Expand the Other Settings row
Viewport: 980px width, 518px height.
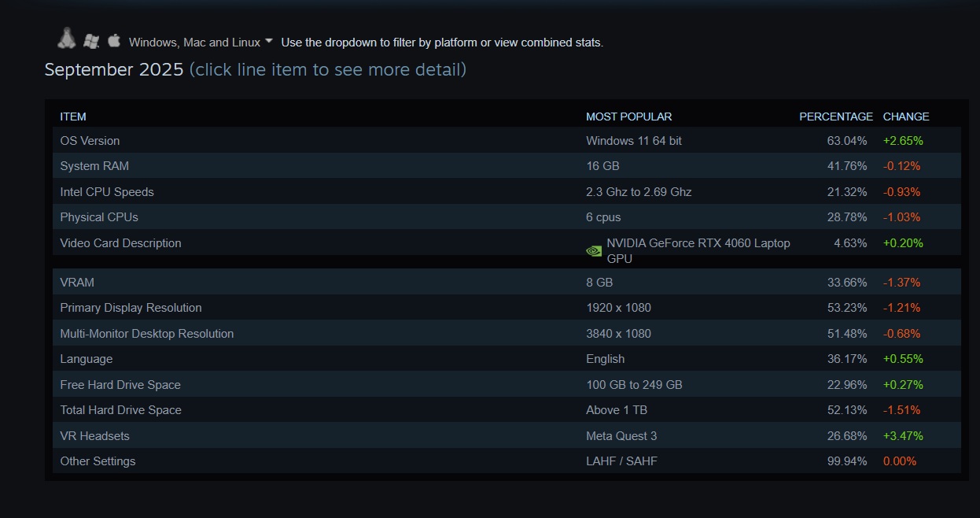(x=98, y=461)
